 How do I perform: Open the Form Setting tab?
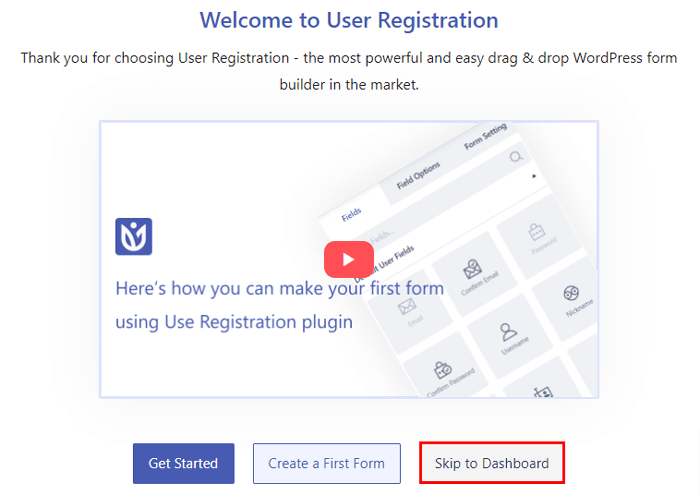(485, 136)
